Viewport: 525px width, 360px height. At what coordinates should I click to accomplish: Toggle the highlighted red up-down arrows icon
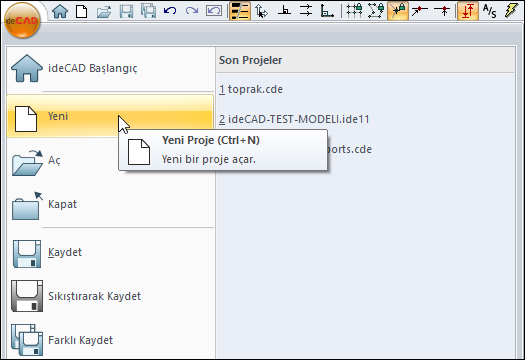(468, 11)
